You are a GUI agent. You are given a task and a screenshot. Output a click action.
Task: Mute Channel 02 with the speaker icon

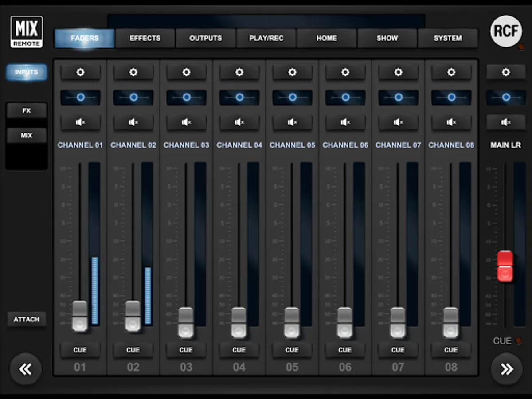coord(133,122)
